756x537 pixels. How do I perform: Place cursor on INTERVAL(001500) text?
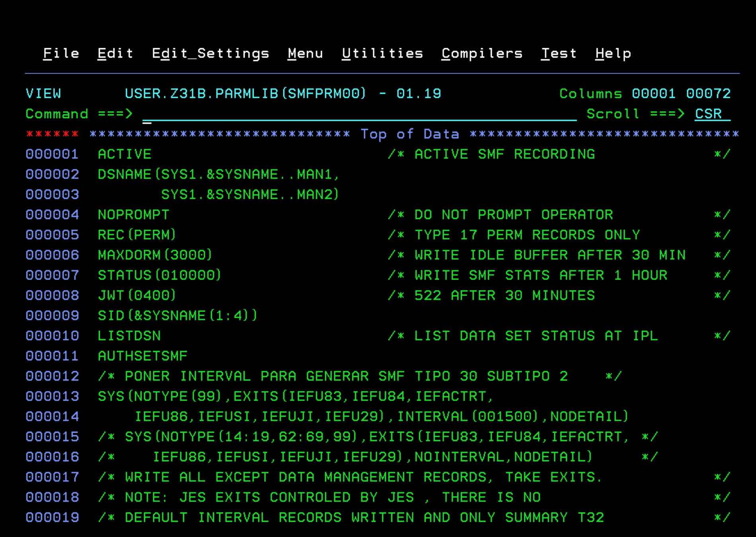pos(468,416)
